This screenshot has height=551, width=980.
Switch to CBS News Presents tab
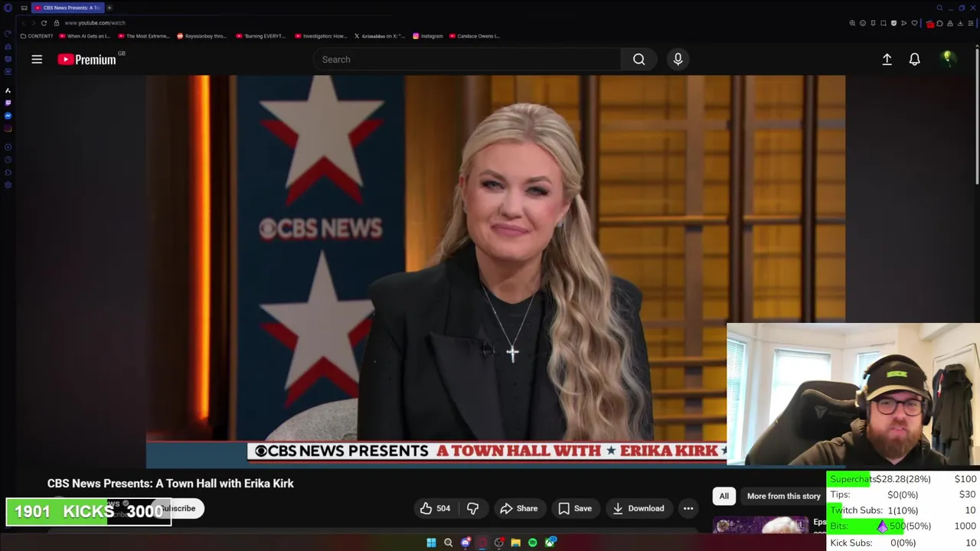pos(67,8)
